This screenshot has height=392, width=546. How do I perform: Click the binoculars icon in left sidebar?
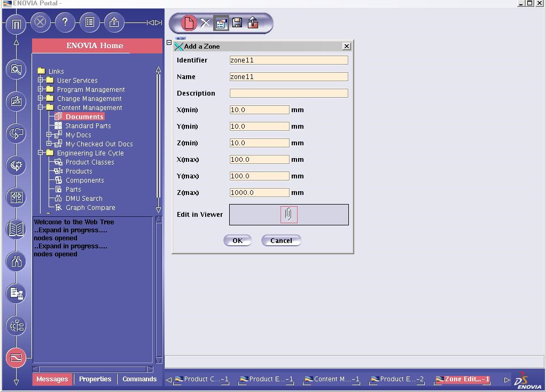pos(16,261)
